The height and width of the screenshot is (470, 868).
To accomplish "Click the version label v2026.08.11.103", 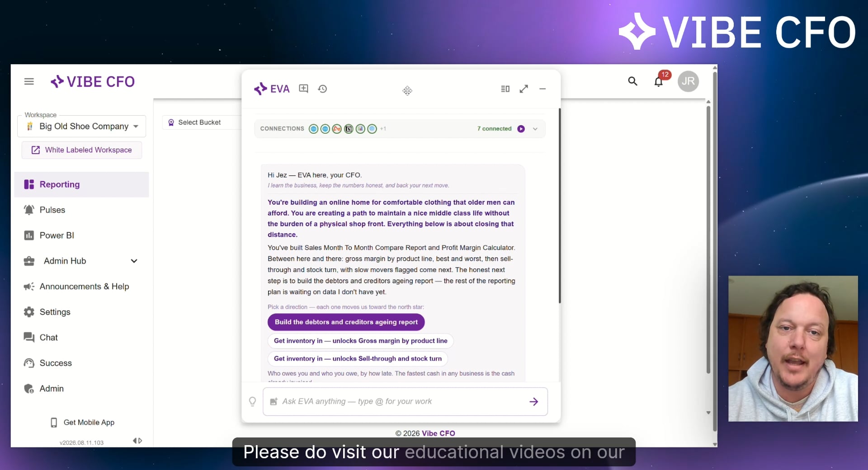I will click(x=81, y=443).
